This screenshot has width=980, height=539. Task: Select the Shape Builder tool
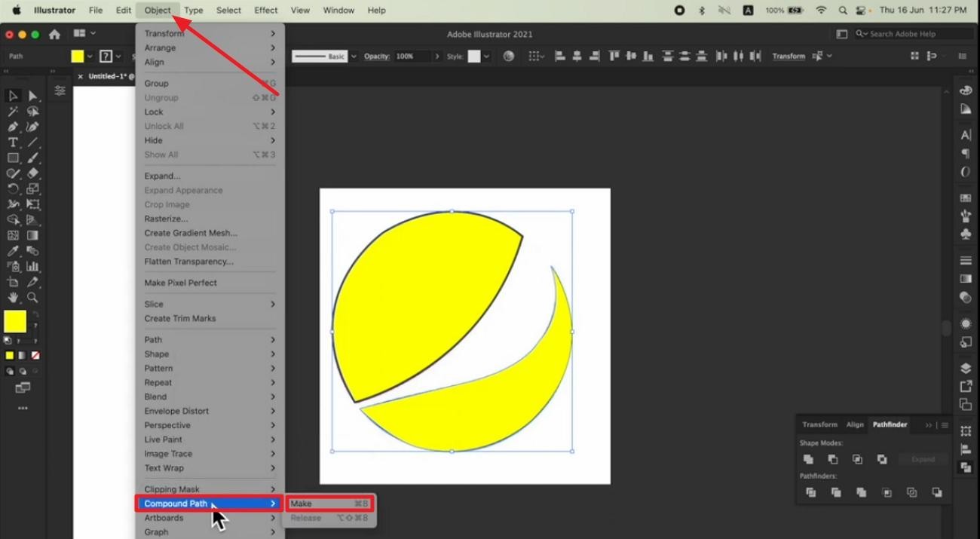click(13, 219)
